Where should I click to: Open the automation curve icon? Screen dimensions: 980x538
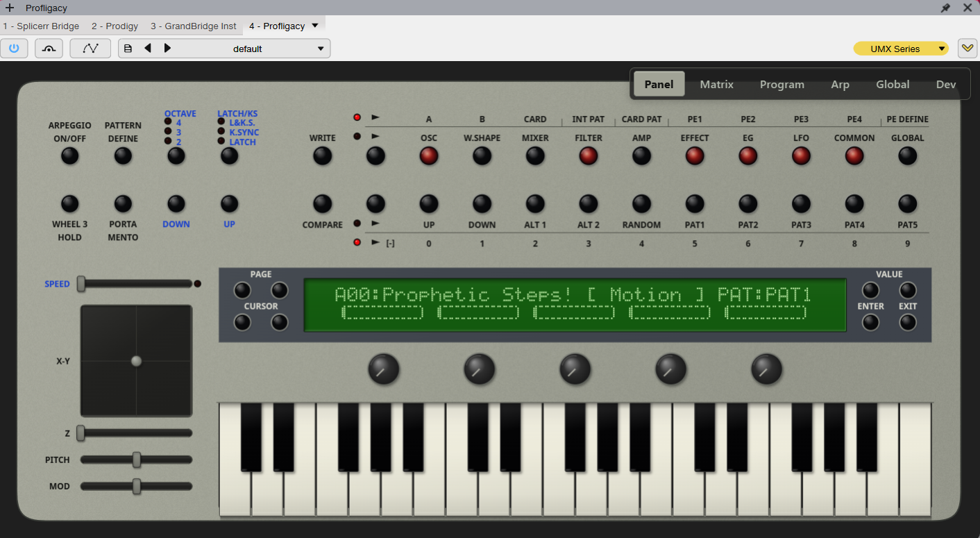(x=90, y=49)
